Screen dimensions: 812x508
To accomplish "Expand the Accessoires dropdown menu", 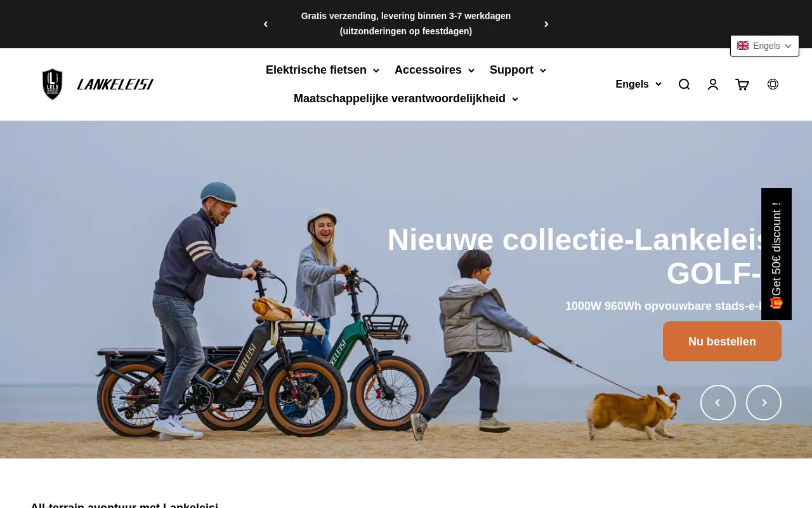I will (x=435, y=70).
